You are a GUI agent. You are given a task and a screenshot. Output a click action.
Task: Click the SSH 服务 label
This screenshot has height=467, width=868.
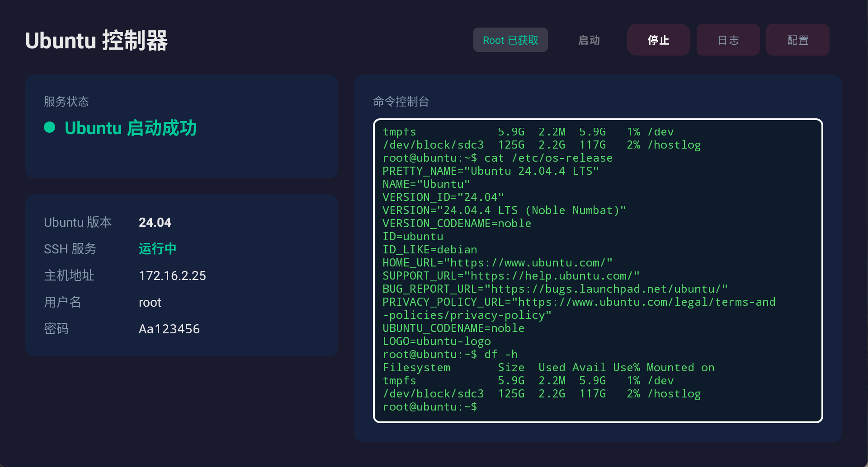[x=70, y=249]
